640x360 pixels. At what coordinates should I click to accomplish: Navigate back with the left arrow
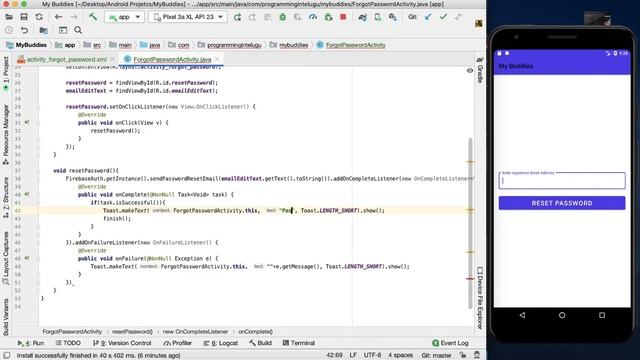pyautogui.click(x=58, y=17)
